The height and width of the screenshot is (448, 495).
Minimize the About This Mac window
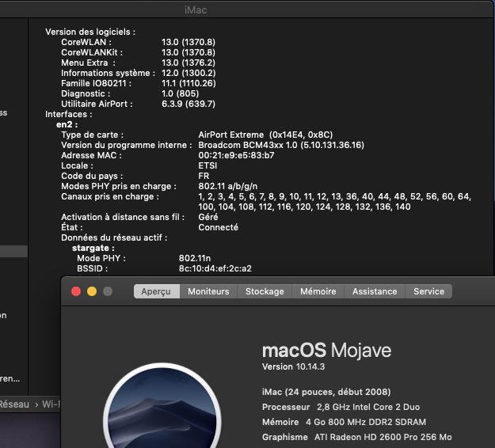pyautogui.click(x=92, y=291)
